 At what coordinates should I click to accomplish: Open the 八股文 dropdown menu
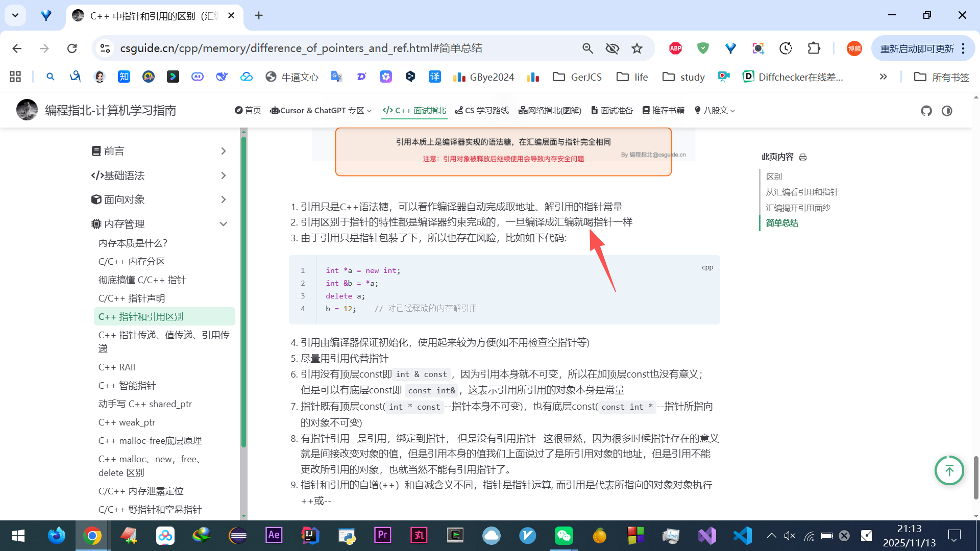(715, 111)
